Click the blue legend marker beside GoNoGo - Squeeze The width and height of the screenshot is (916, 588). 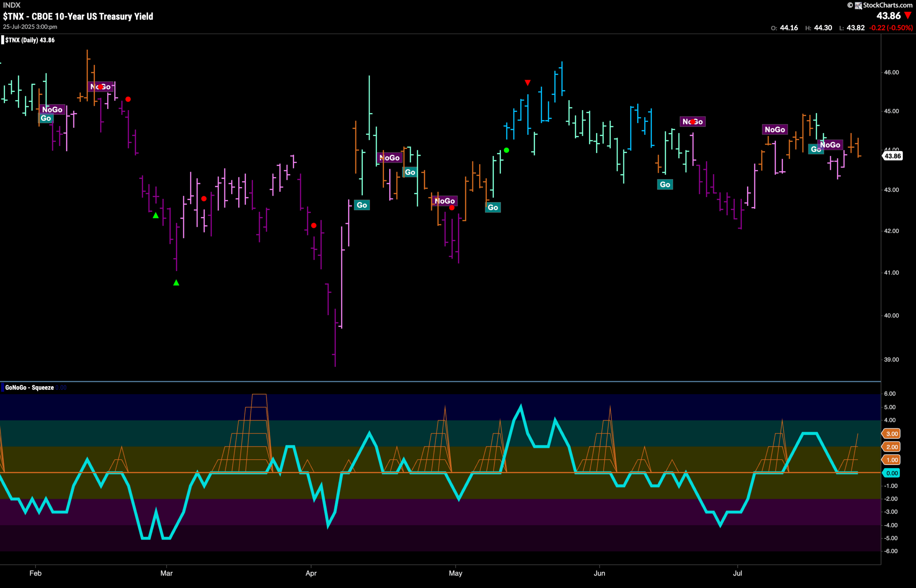3,388
